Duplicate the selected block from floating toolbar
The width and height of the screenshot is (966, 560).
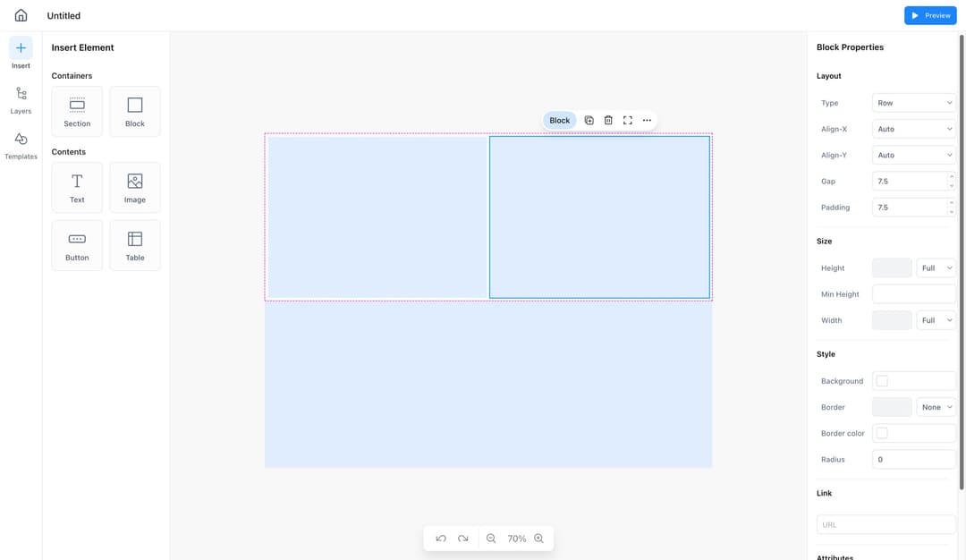click(x=589, y=120)
